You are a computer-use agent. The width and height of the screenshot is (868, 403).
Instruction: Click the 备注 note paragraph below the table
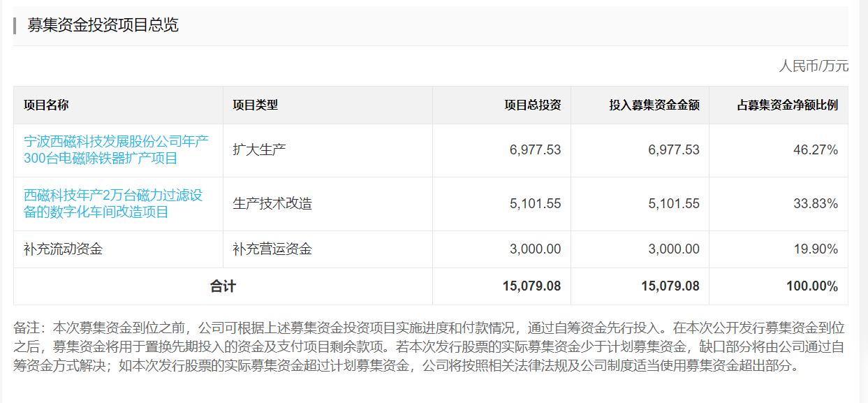pyautogui.click(x=429, y=346)
